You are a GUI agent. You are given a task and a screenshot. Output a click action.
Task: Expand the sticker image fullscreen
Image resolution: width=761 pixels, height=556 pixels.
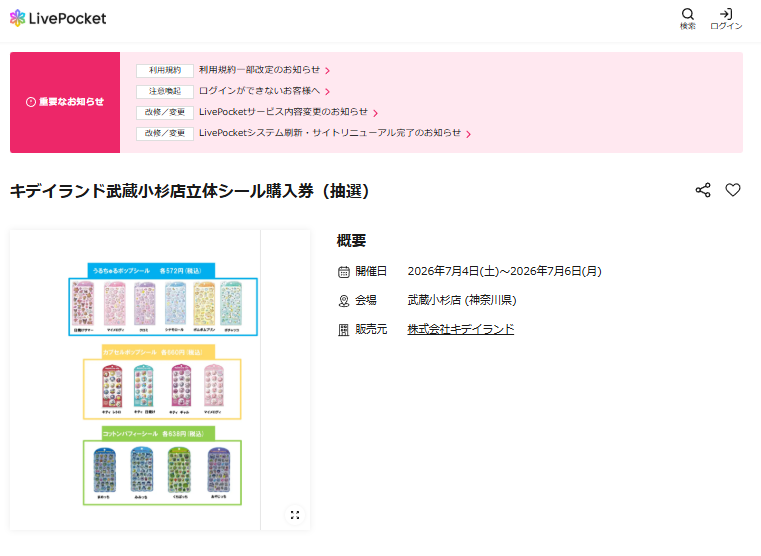click(x=295, y=515)
